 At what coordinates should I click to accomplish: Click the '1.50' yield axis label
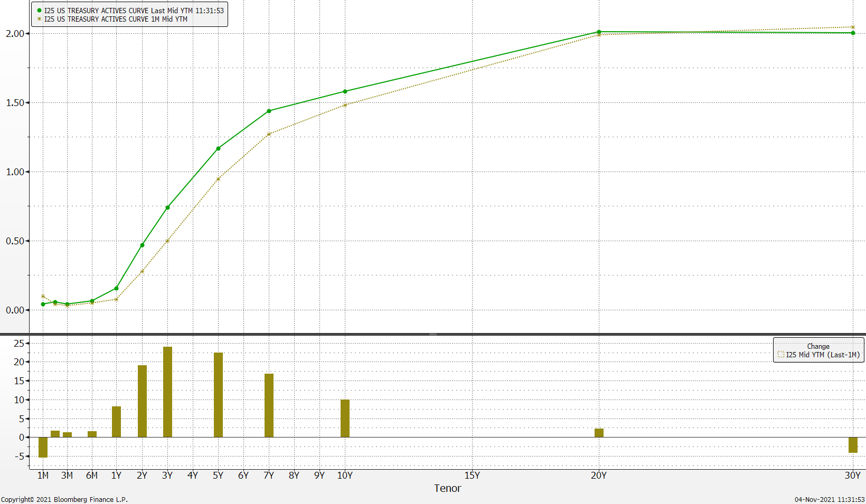pos(15,103)
